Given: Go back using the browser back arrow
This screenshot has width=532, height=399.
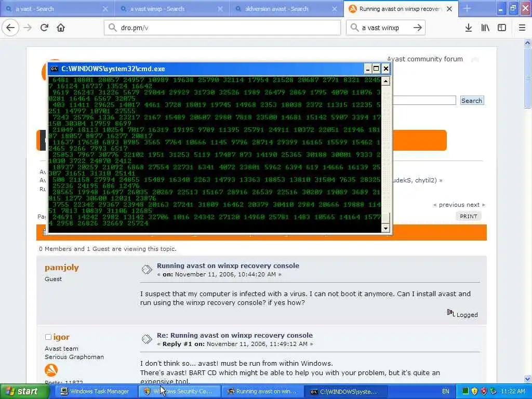Looking at the screenshot, I should click(x=10, y=28).
